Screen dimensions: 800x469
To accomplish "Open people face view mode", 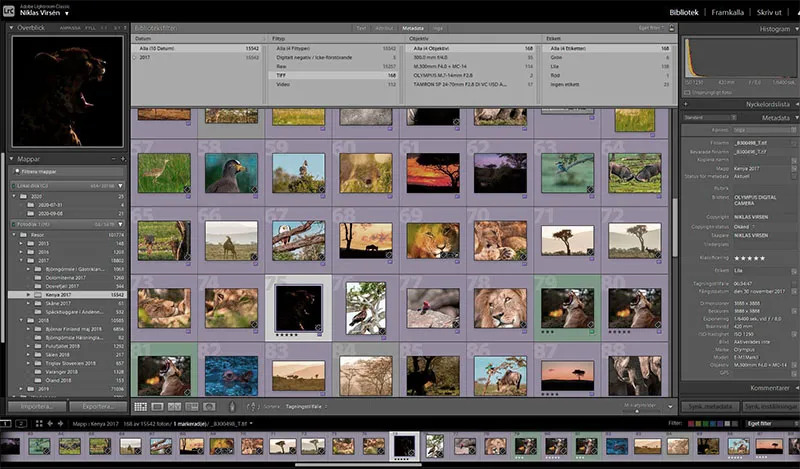I will pos(209,407).
